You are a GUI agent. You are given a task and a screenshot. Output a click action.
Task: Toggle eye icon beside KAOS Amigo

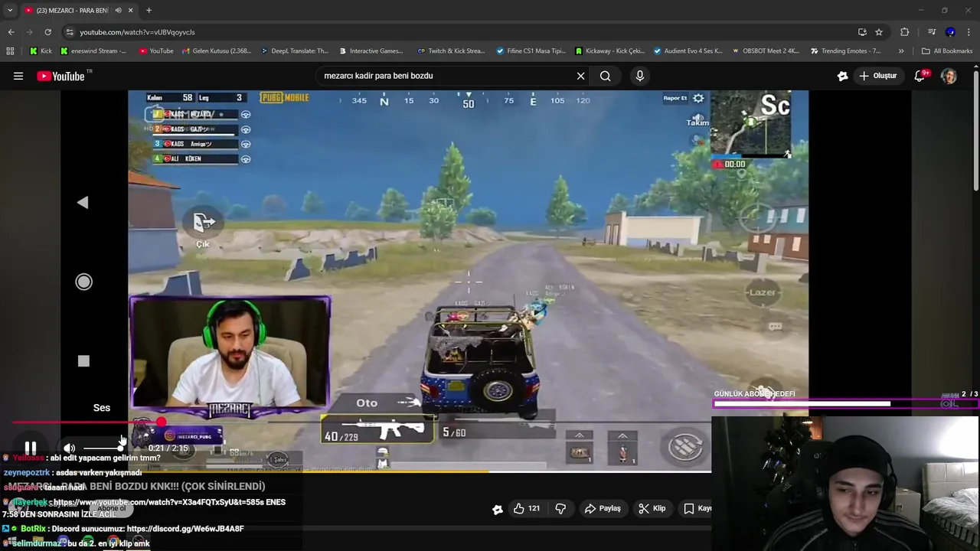246,144
